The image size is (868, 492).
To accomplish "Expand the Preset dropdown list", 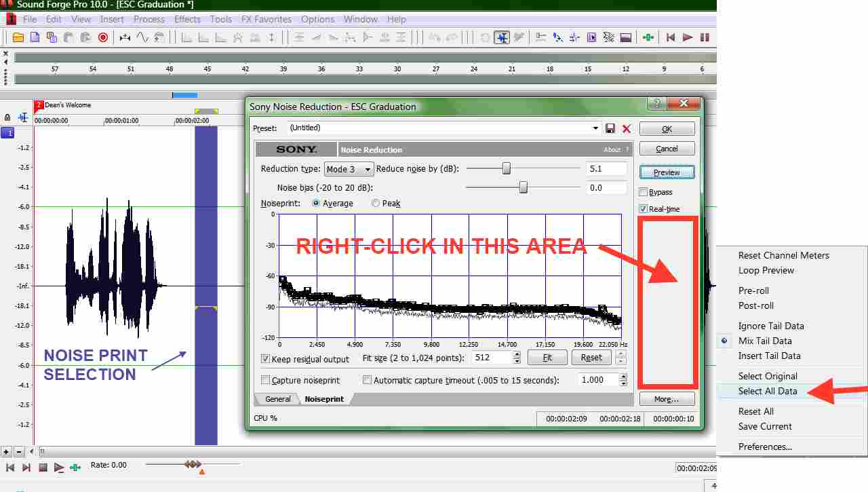I will coord(595,128).
